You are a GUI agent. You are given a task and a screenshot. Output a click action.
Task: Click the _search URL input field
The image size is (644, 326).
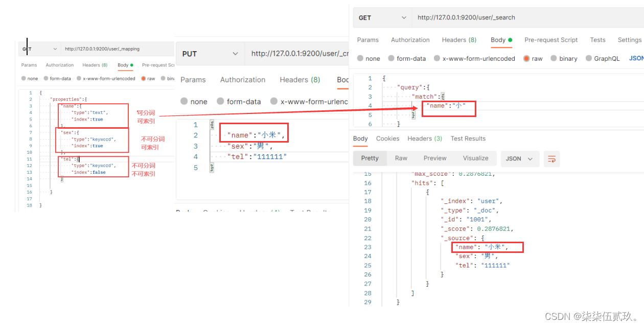point(528,17)
